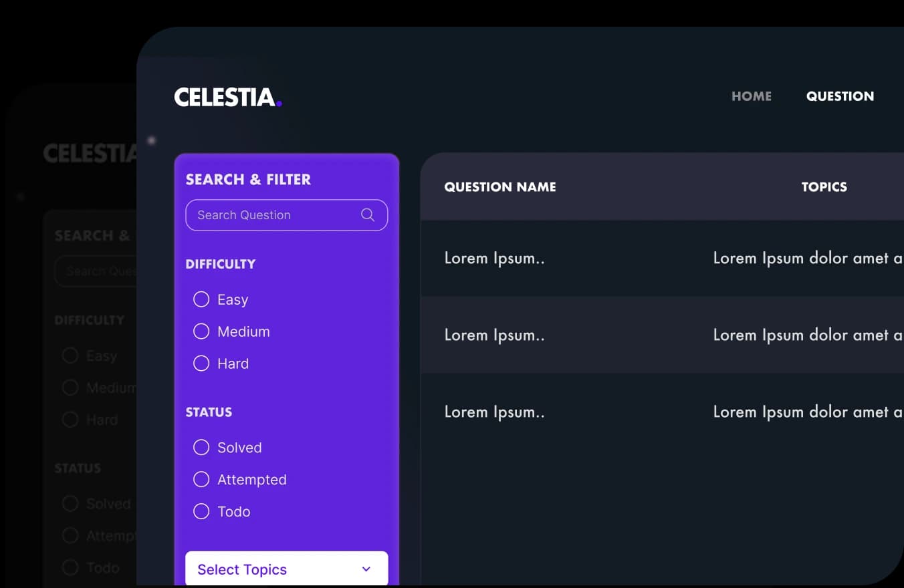
Task: Click the QUESTION NAME column header
Action: (500, 187)
